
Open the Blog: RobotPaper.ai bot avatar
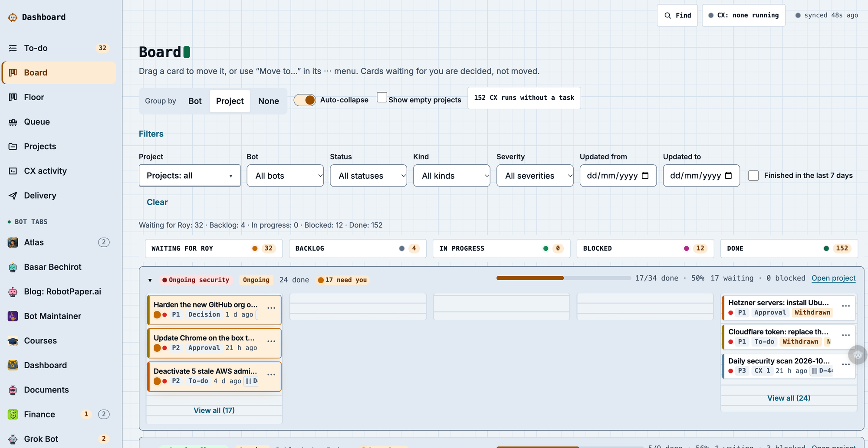click(x=13, y=291)
